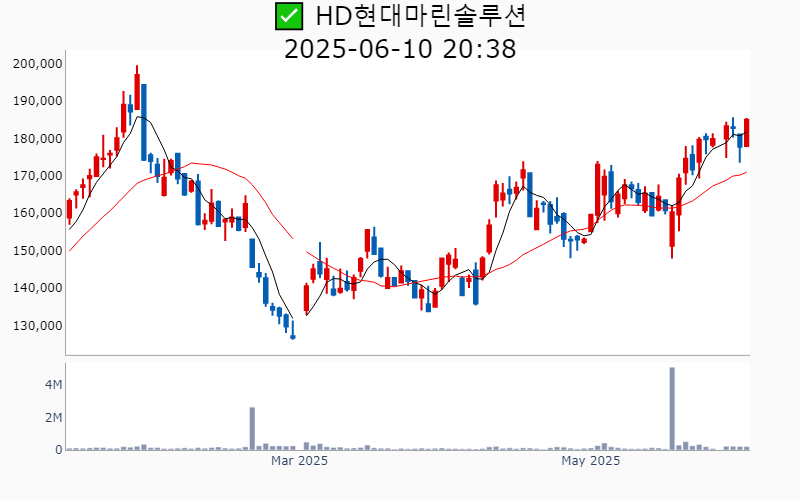Click the 180,000 price axis label
This screenshot has width=800, height=500.
pyautogui.click(x=37, y=139)
